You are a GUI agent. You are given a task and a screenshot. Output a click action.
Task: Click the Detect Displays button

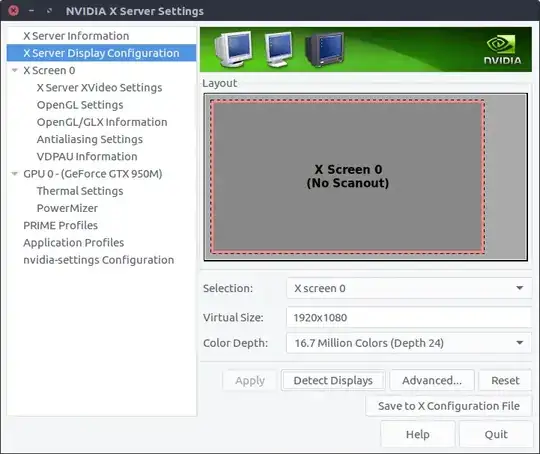[333, 380]
